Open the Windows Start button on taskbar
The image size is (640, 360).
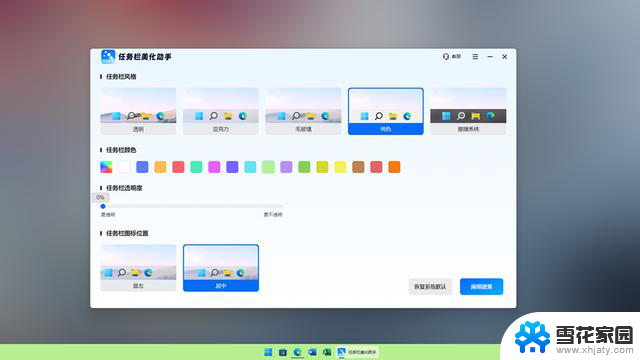click(x=268, y=352)
